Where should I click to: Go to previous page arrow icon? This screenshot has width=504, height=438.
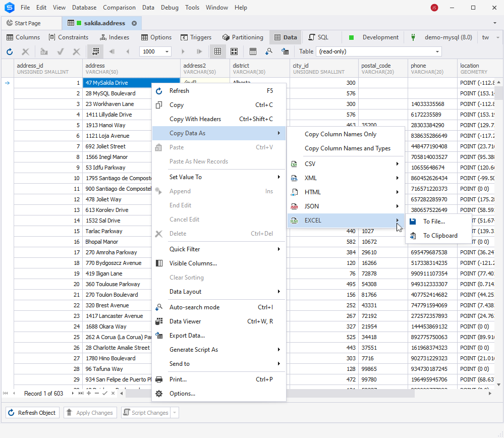(128, 51)
